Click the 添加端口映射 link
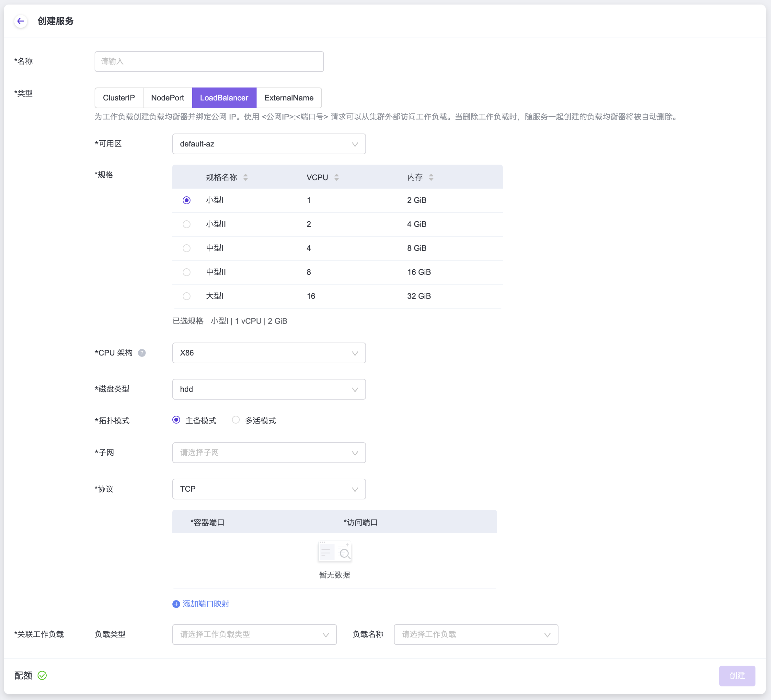This screenshot has width=771, height=700. pos(206,604)
